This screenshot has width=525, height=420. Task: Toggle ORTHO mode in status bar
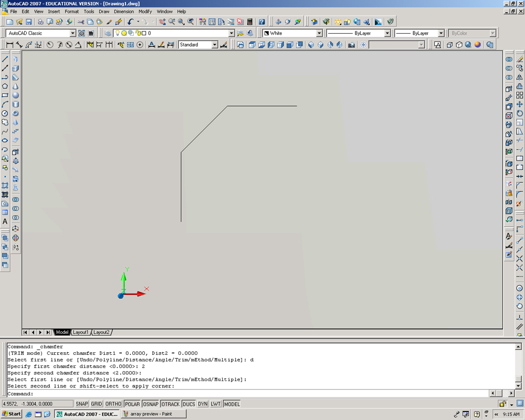(x=113, y=404)
